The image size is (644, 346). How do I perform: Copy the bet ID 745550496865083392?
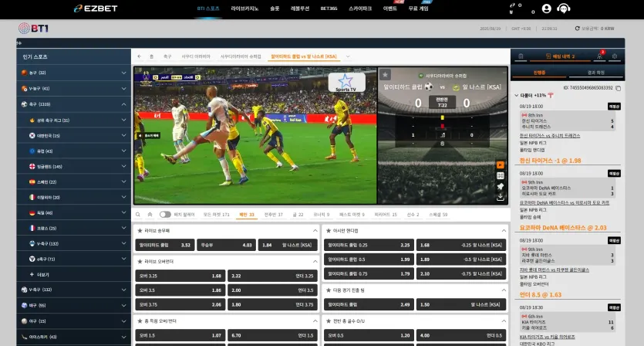click(x=618, y=88)
